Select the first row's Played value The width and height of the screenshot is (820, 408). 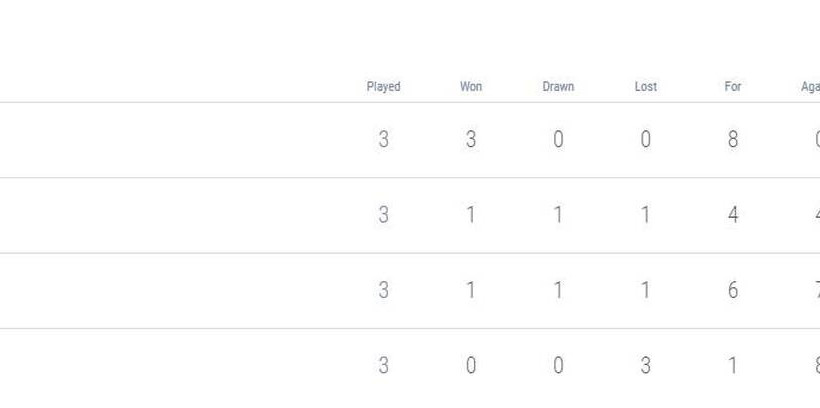pos(383,140)
